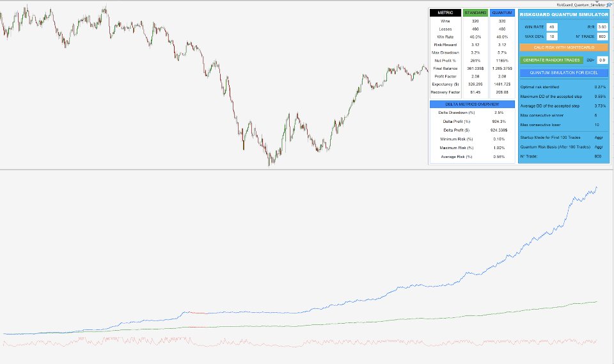Focus the R:R value box
The width and height of the screenshot is (614, 364).
coord(602,27)
